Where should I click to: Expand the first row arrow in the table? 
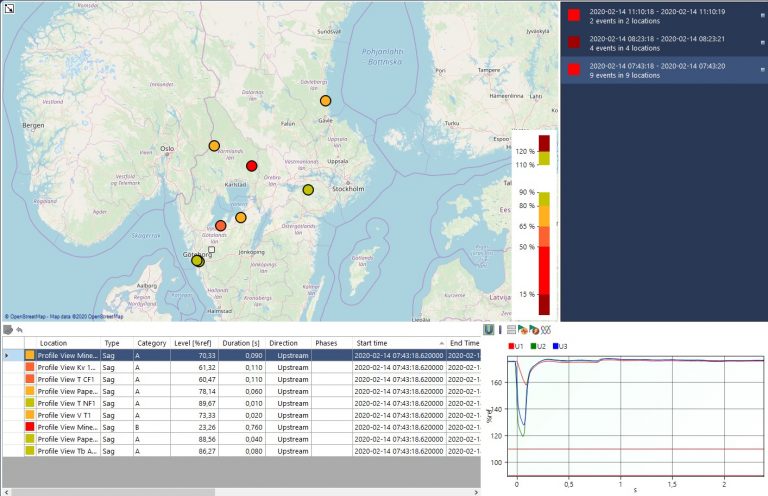(6, 355)
